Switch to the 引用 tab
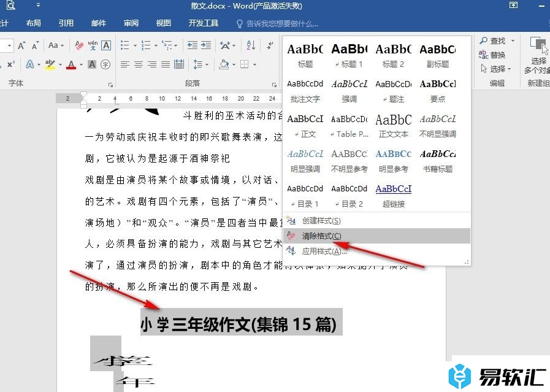This screenshot has width=550, height=392. pos(66,23)
